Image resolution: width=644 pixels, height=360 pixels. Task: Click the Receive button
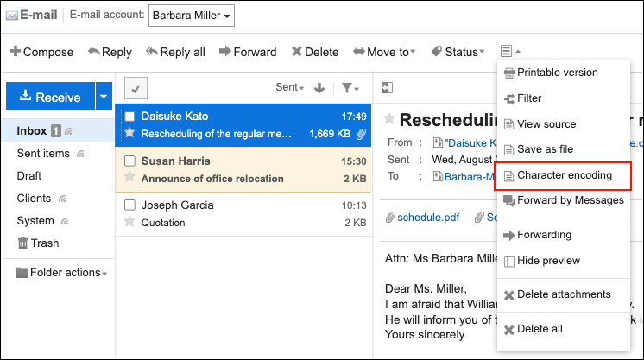[x=51, y=96]
